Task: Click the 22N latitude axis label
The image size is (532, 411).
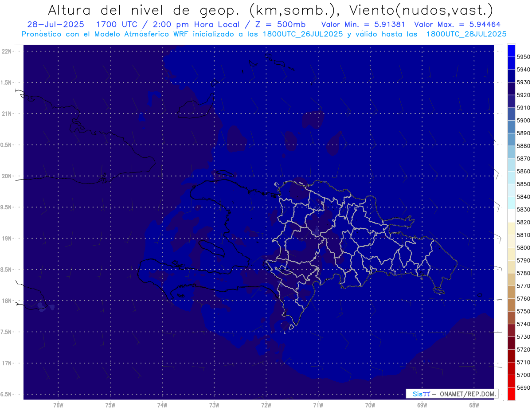Action: tap(8, 51)
